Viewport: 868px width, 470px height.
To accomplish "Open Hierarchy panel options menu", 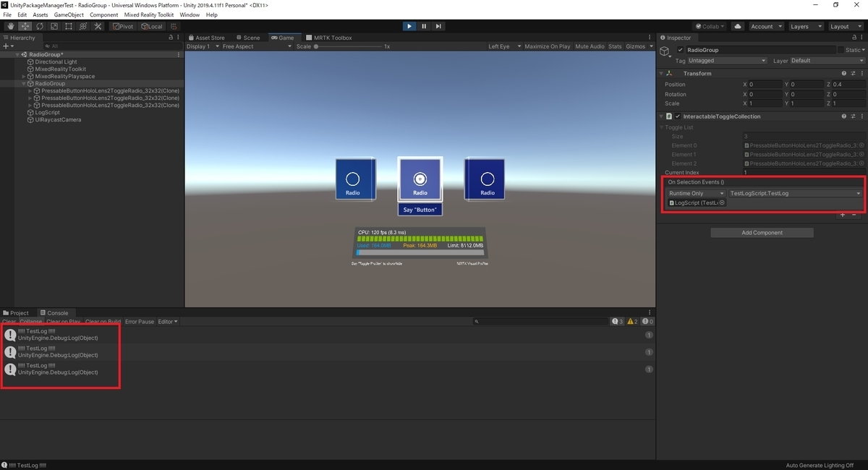I will 179,38.
